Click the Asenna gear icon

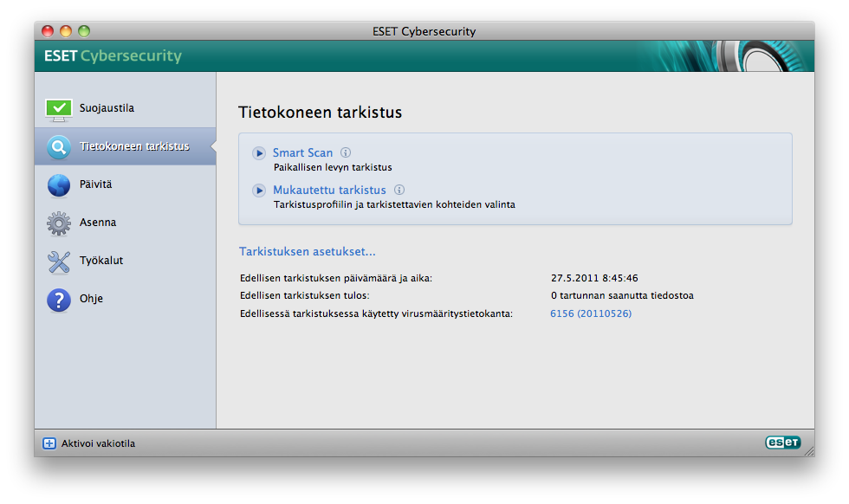[59, 223]
